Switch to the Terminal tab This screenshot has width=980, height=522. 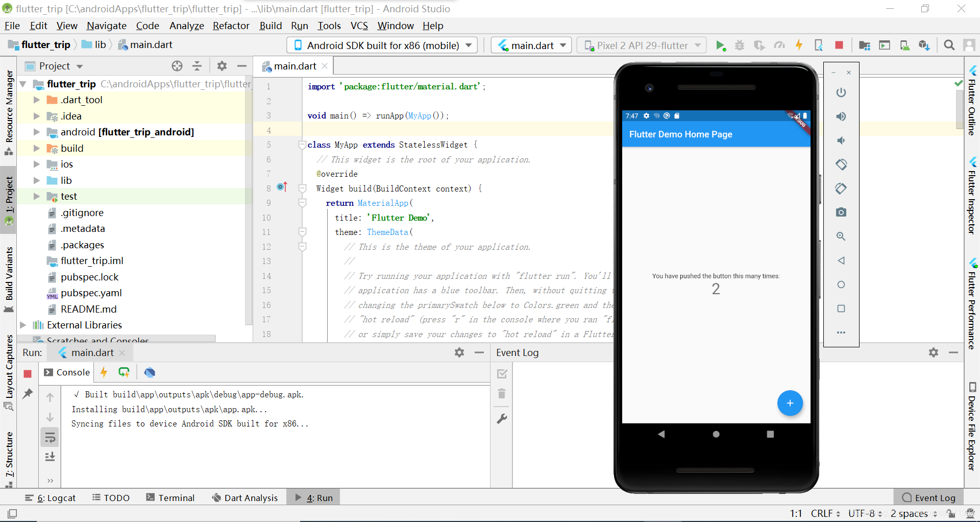point(170,497)
